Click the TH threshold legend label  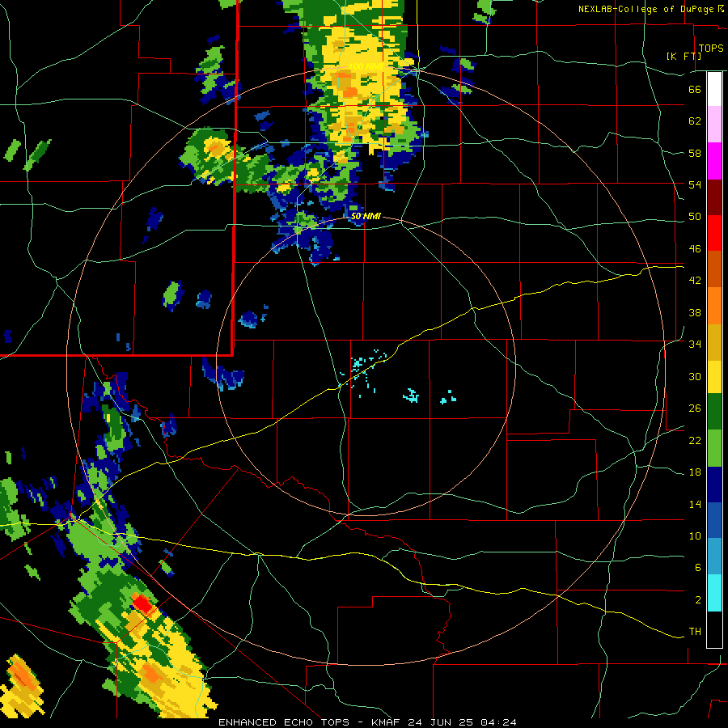pyautogui.click(x=695, y=631)
